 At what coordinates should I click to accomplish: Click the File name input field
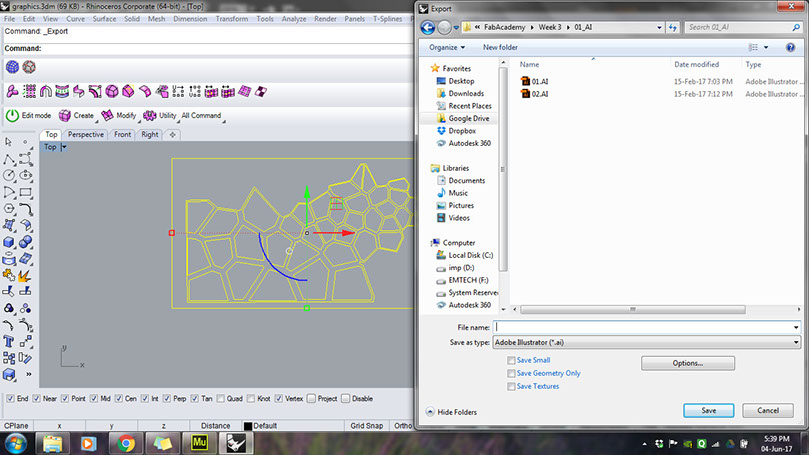click(642, 328)
